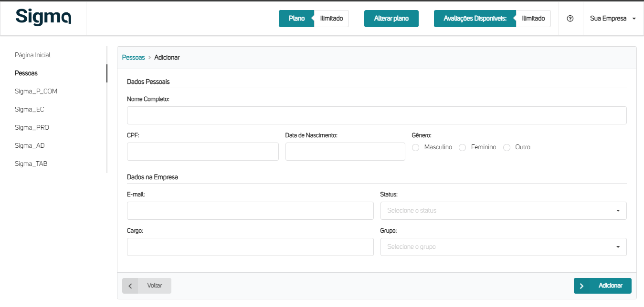Focus the Nome Completo field

click(376, 115)
